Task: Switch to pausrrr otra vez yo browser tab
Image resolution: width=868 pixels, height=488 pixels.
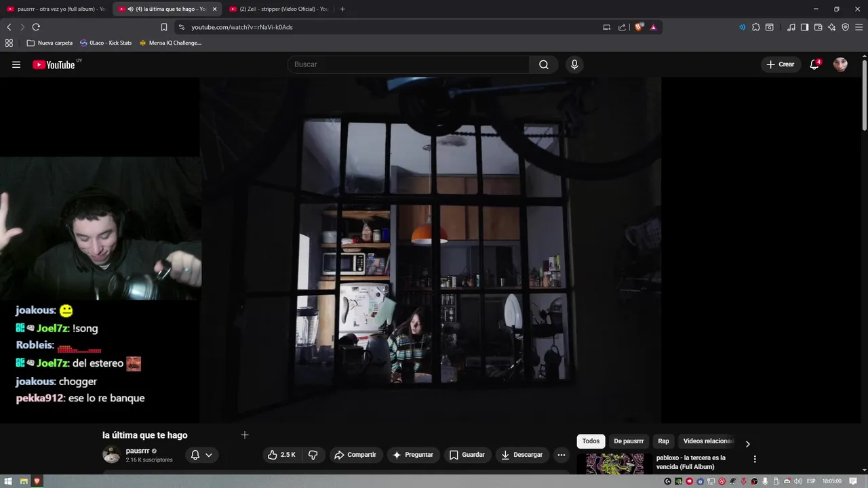Action: tap(56, 9)
